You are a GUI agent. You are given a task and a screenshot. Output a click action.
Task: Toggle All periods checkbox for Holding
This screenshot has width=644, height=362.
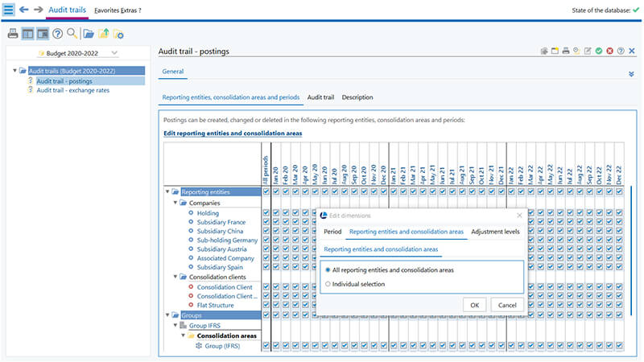[x=266, y=212]
